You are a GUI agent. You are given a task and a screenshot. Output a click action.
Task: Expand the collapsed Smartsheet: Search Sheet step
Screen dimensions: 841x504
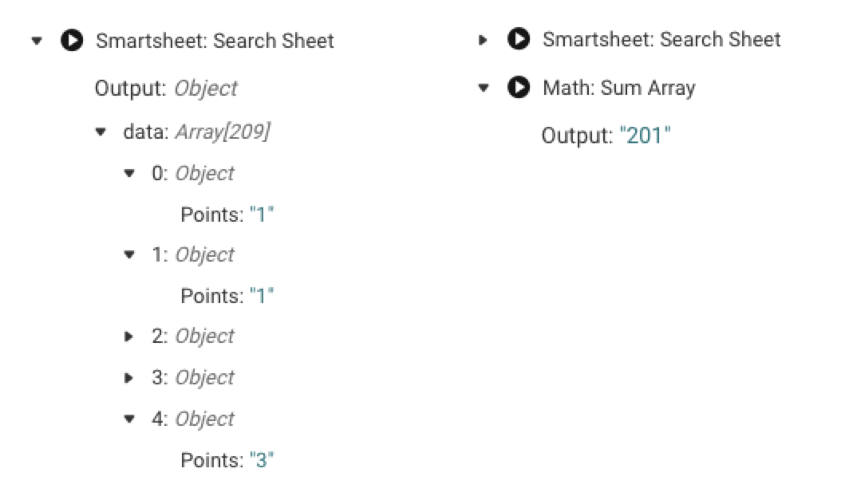coord(483,39)
